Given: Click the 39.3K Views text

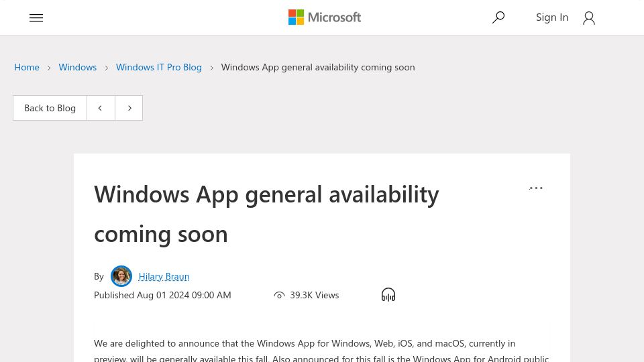Looking at the screenshot, I should click(314, 295).
